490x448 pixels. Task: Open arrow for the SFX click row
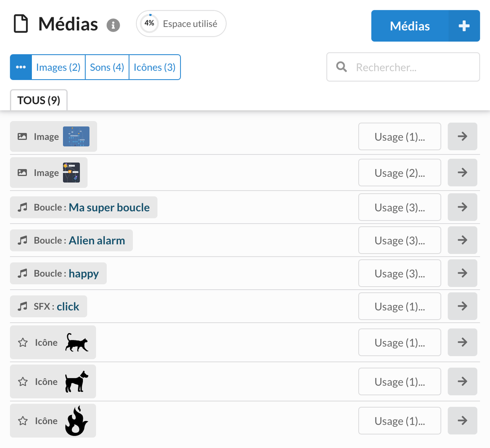tap(462, 306)
